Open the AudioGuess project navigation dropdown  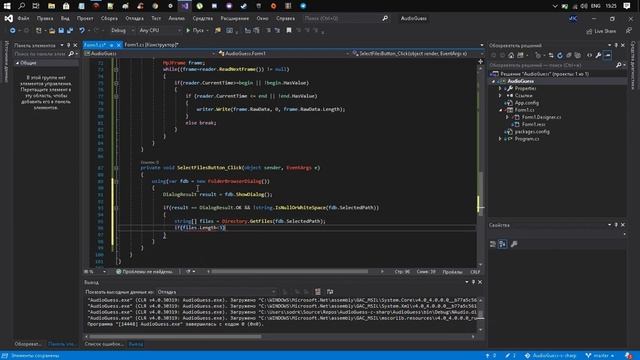pyautogui.click(x=149, y=53)
